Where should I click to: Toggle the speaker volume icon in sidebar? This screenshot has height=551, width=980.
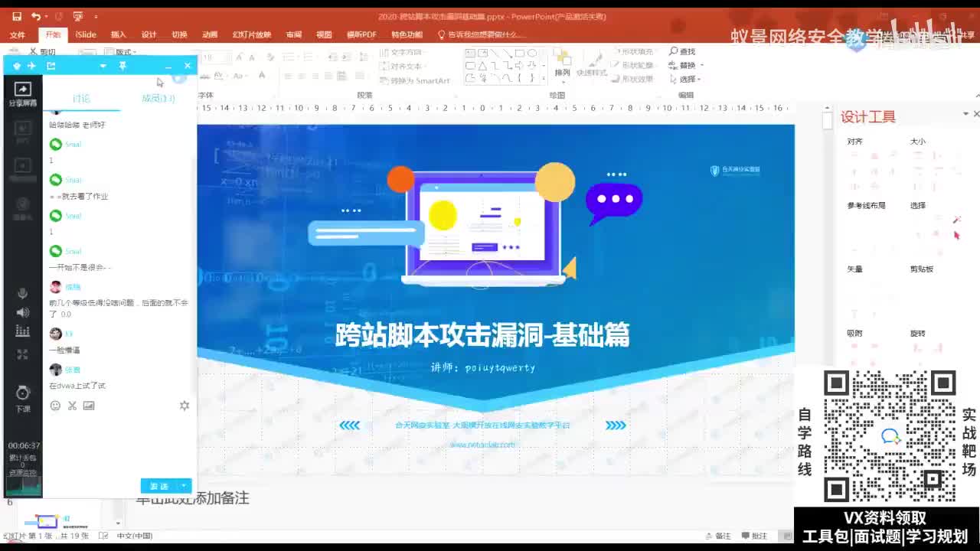[x=22, y=312]
